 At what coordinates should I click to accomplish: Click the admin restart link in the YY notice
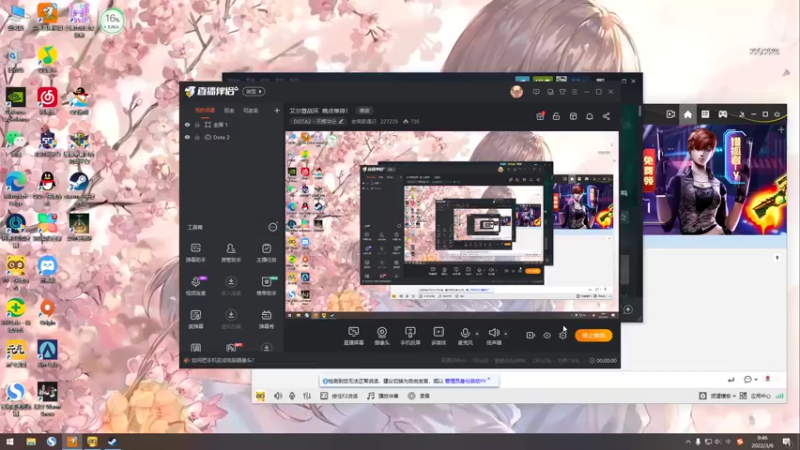point(465,381)
